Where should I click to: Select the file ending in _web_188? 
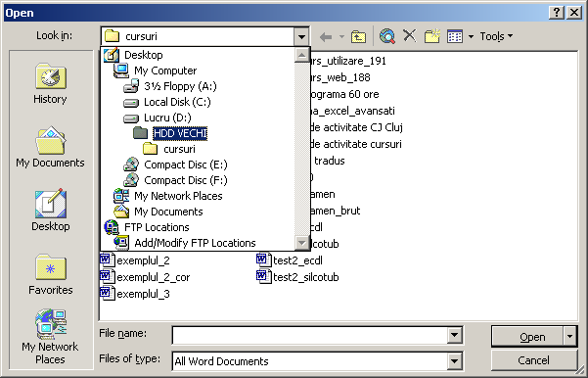point(340,77)
